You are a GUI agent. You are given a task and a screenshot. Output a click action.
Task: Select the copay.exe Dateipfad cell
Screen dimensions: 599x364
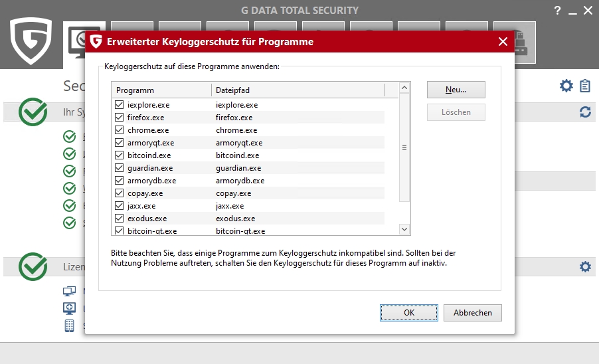pyautogui.click(x=233, y=193)
